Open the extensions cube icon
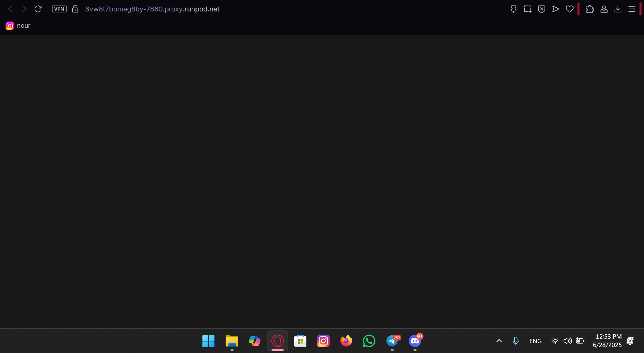 (x=590, y=9)
